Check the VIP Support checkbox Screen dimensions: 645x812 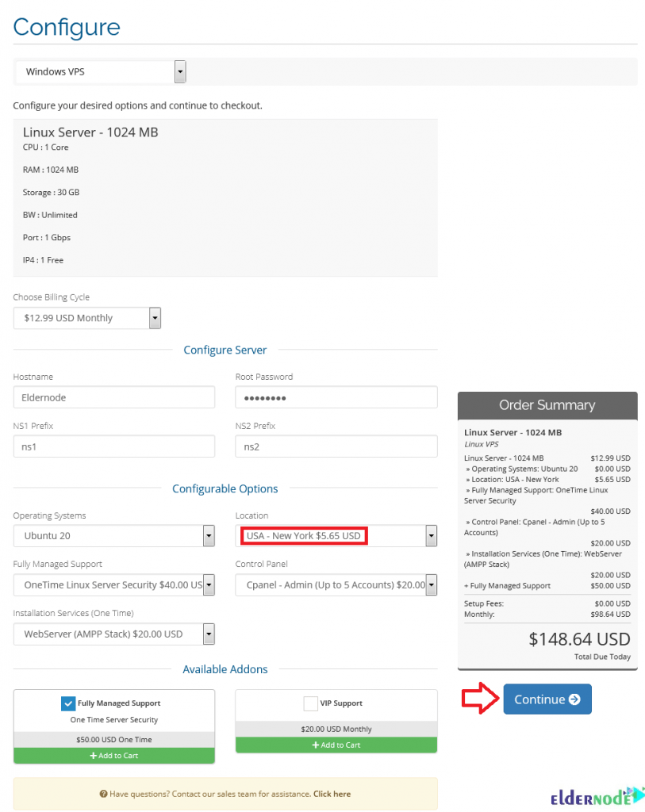310,703
